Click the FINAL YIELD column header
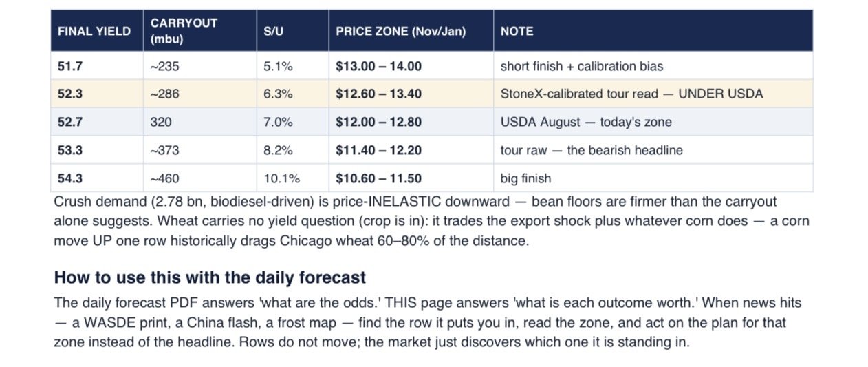Screen dimensions: 868x367 coord(94,31)
